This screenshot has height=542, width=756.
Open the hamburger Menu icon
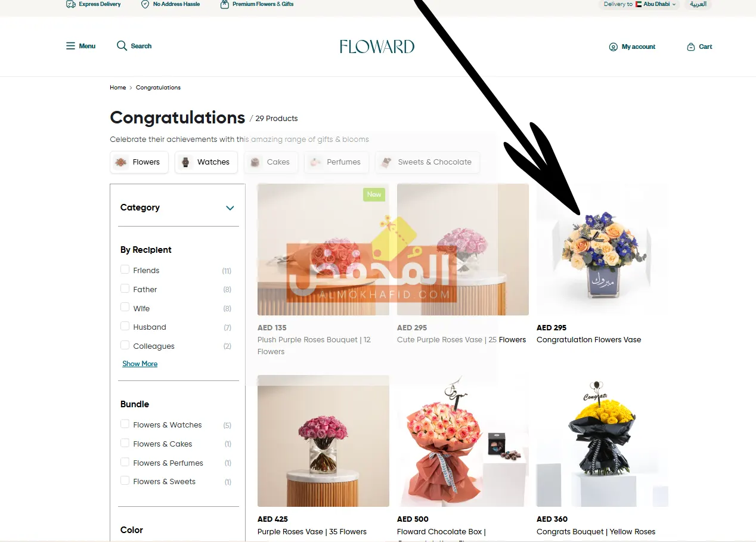tap(70, 46)
